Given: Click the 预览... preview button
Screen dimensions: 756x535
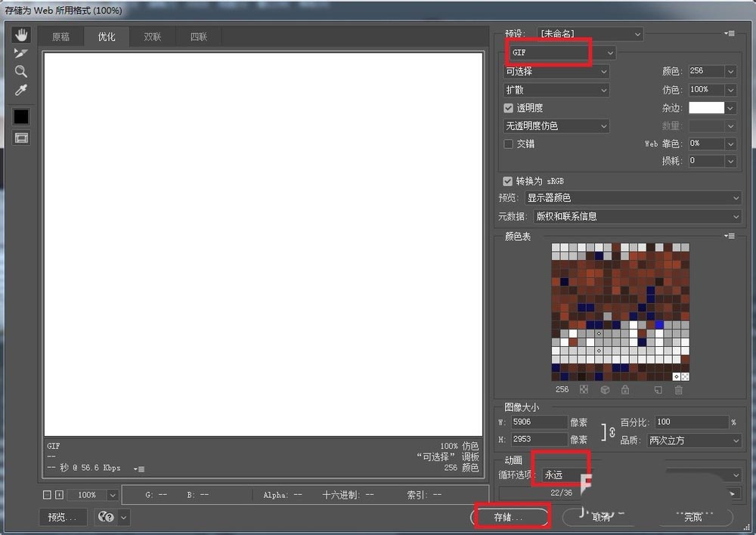Looking at the screenshot, I should click(x=63, y=517).
